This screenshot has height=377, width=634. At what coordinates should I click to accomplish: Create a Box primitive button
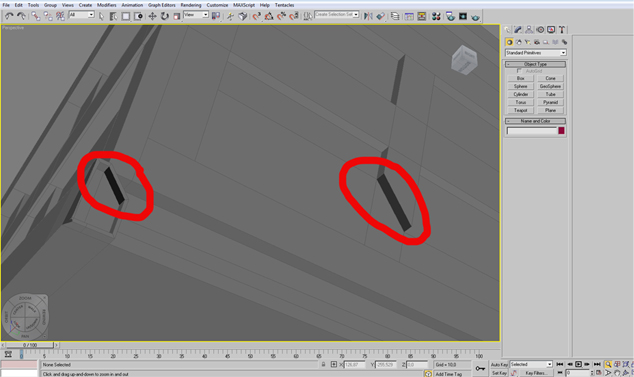[521, 78]
